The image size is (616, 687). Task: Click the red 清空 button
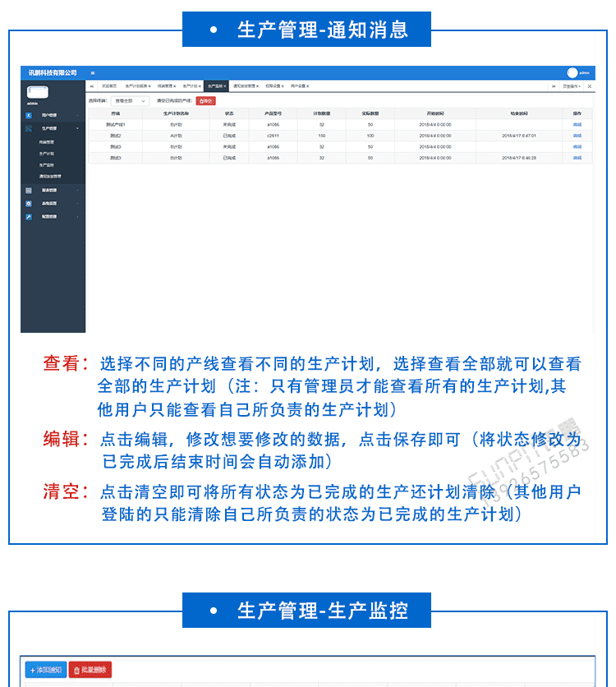(x=205, y=100)
